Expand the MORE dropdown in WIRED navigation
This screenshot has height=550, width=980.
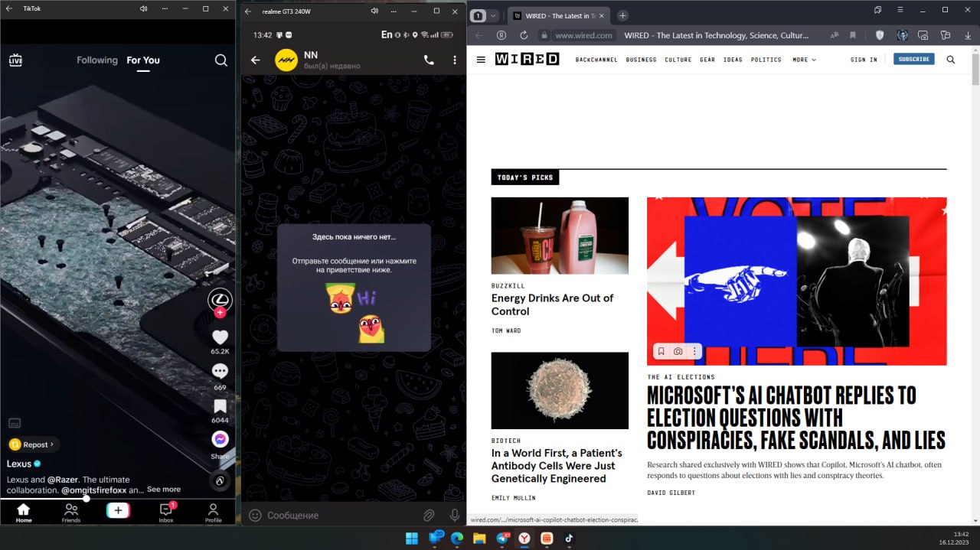point(804,60)
